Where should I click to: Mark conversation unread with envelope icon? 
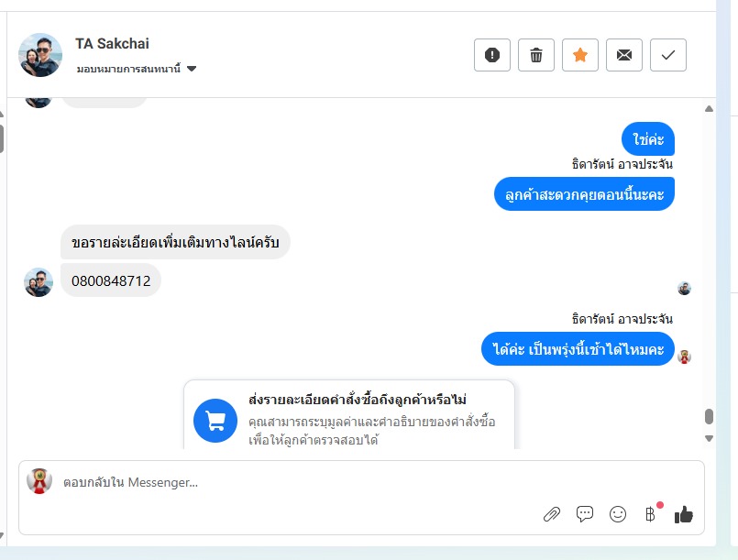click(624, 55)
